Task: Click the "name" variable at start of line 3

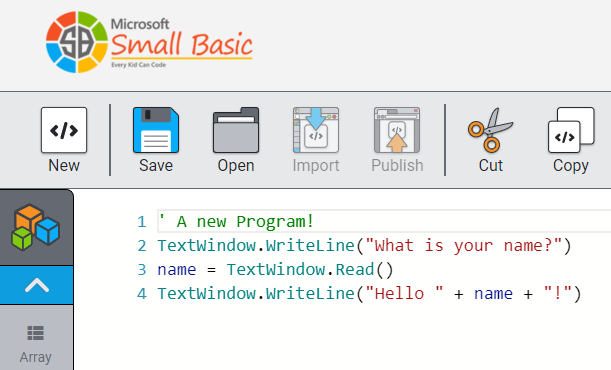Action: pos(177,270)
